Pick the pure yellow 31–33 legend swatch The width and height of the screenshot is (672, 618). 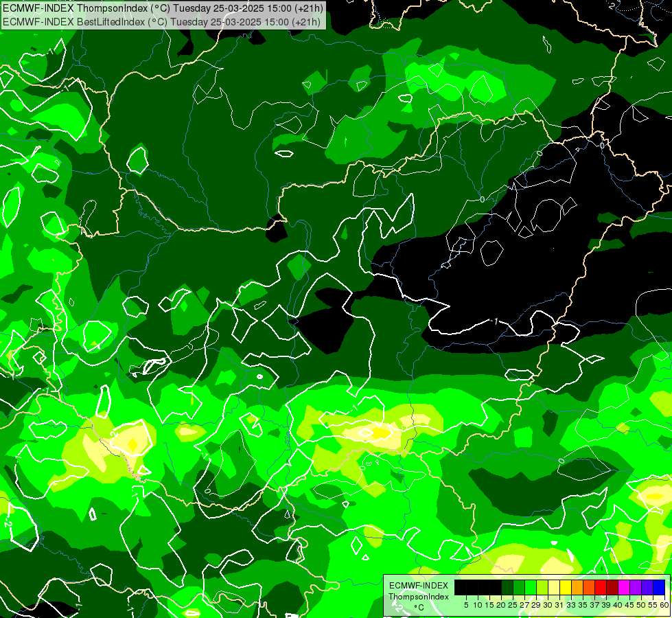click(566, 588)
